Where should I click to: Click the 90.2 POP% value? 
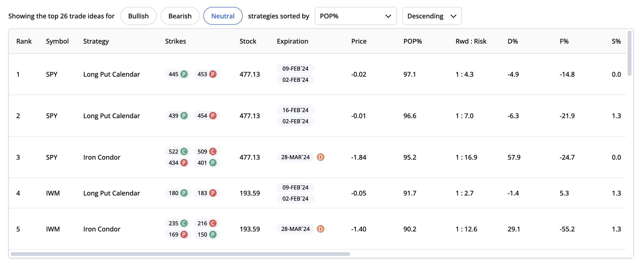point(410,229)
